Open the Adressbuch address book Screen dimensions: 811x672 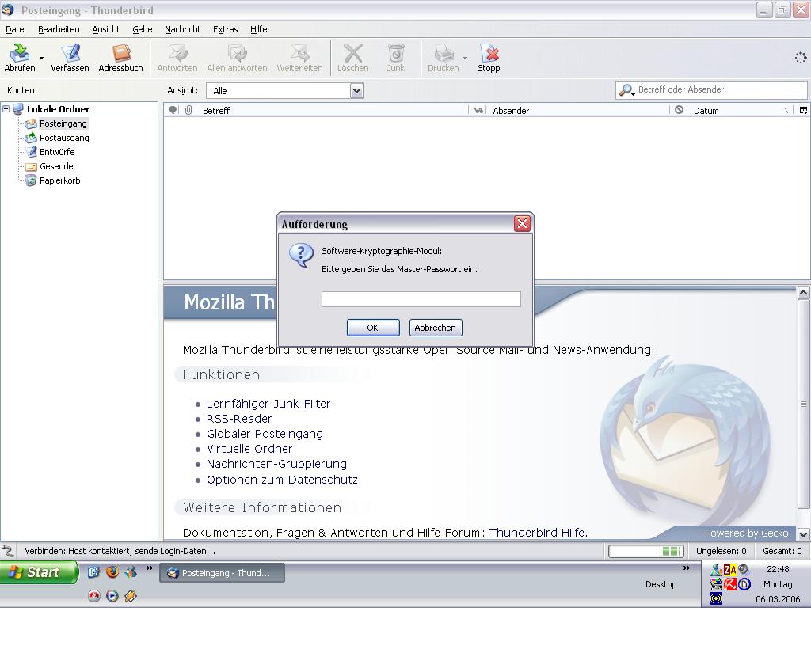click(x=120, y=58)
